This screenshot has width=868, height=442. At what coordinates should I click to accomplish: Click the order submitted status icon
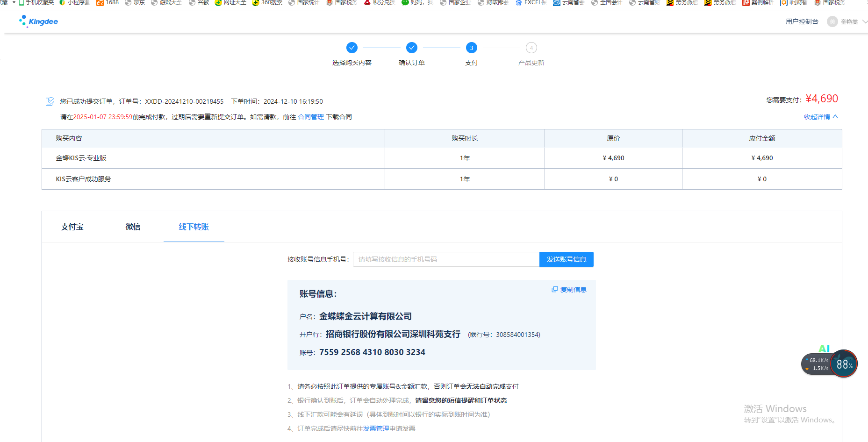(50, 101)
